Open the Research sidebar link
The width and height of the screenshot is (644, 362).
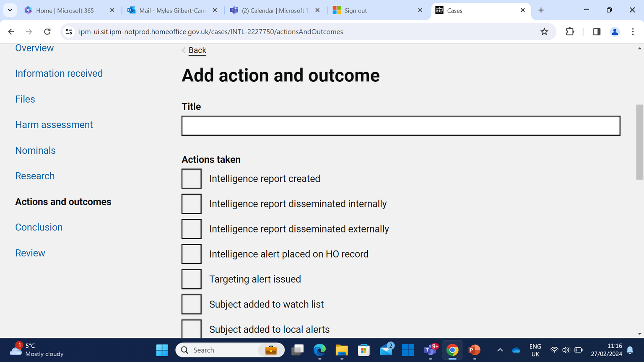pyautogui.click(x=35, y=176)
